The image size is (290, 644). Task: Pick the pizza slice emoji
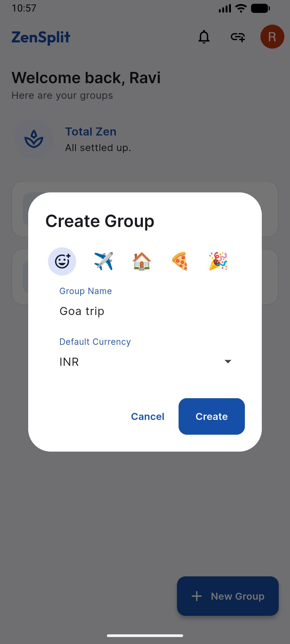180,261
